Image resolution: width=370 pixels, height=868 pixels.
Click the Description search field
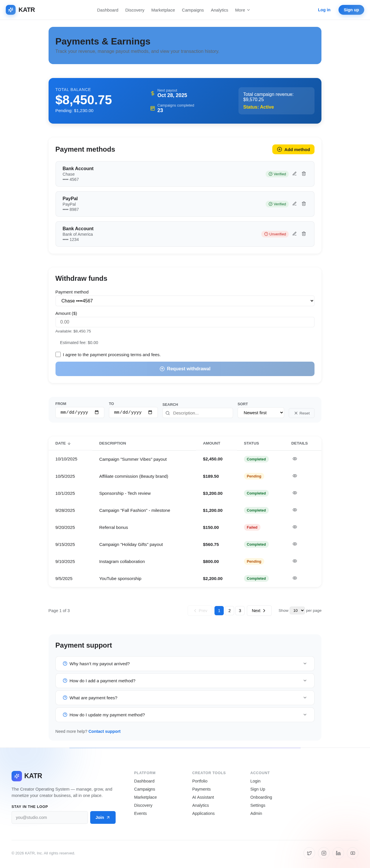[x=198, y=413]
